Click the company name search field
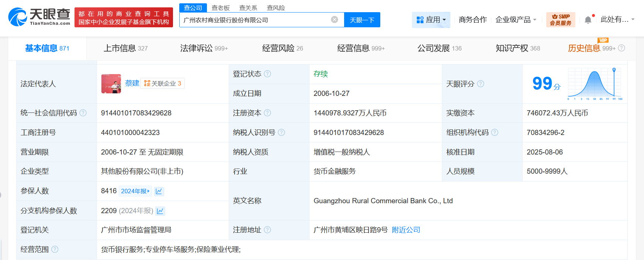The width and height of the screenshot is (644, 260). click(255, 20)
